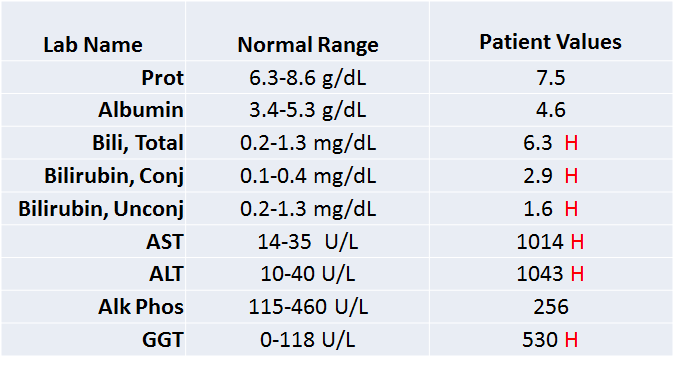Select the red H flag beside 6.3

pyautogui.click(x=571, y=143)
